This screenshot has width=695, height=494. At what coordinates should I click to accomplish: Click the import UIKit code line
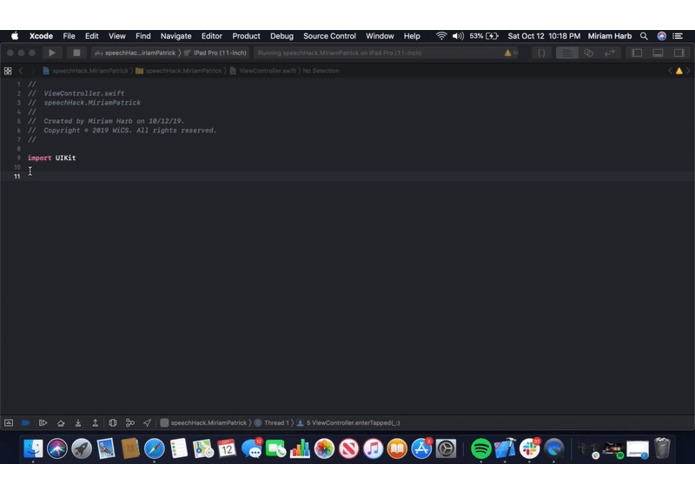pos(52,158)
